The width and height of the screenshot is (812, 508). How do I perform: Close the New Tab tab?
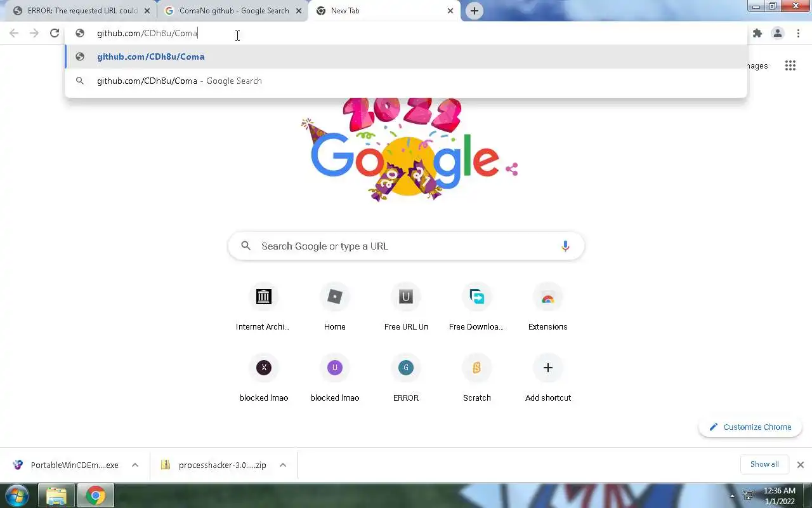click(450, 11)
